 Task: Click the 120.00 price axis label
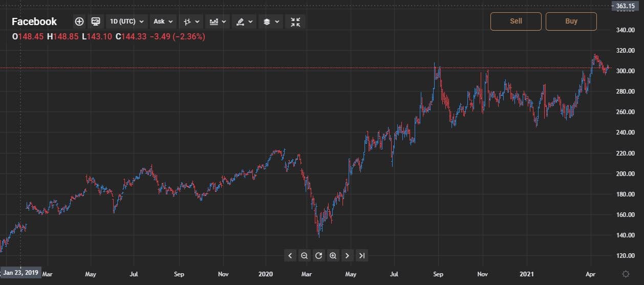point(626,255)
